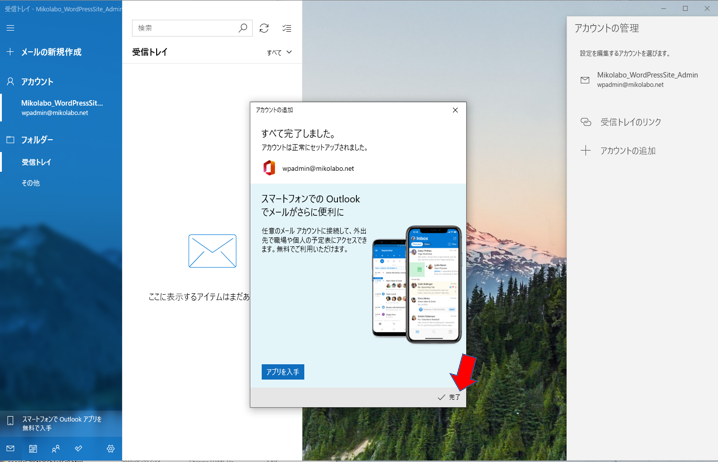The height and width of the screenshot is (463, 720).
Task: Click the smartphone icon for Outlook app
Action: tap(10, 420)
